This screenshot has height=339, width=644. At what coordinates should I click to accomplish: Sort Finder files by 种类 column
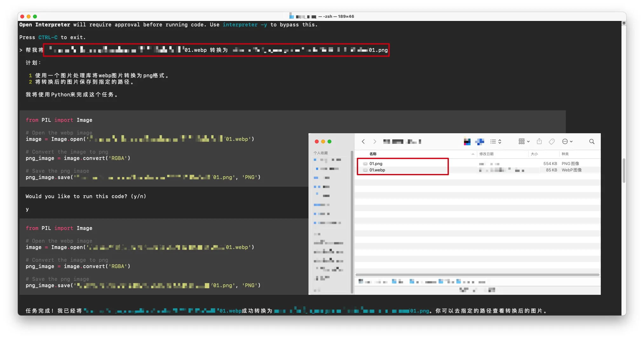tap(565, 154)
